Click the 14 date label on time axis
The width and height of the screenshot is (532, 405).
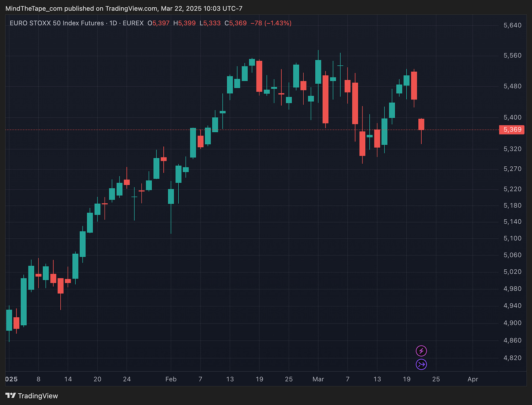point(68,379)
